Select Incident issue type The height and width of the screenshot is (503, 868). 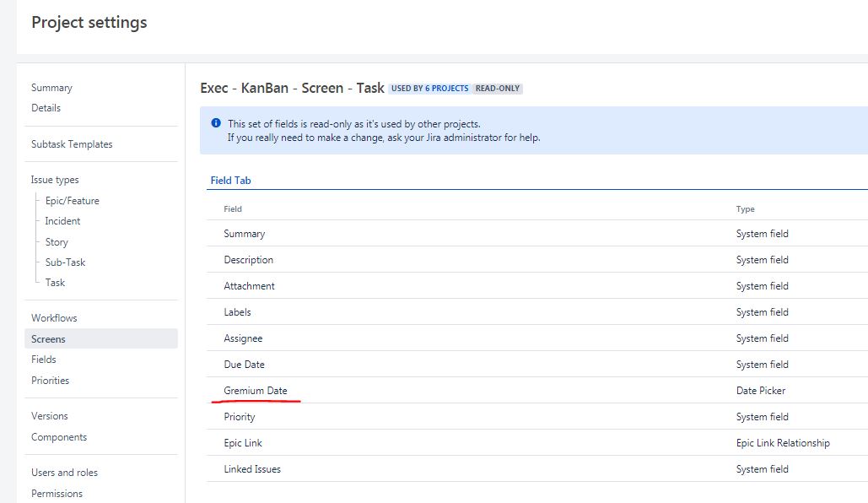tap(62, 221)
